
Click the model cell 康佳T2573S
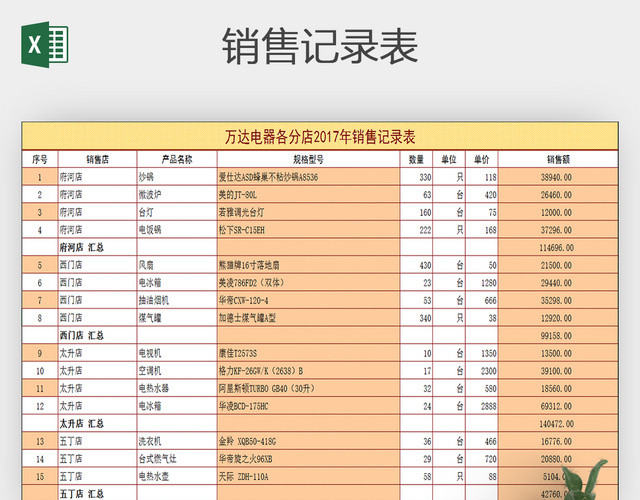308,353
